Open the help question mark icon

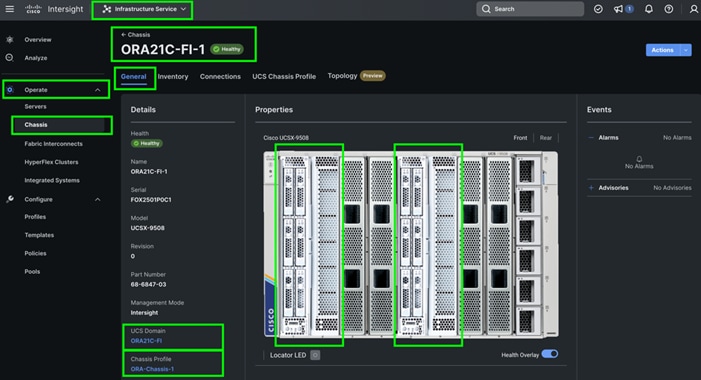[668, 9]
